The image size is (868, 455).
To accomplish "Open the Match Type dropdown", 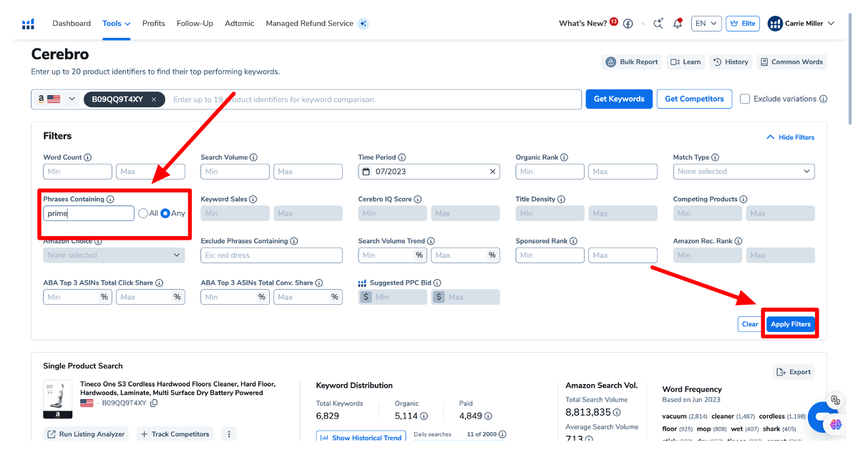I will (x=743, y=172).
